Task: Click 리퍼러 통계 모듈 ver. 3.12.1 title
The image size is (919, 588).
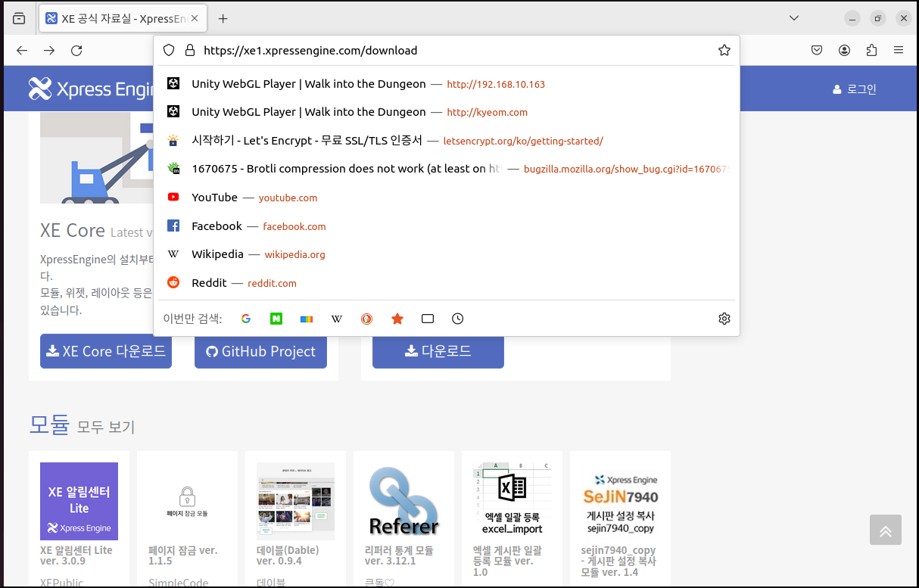Action: click(x=399, y=555)
